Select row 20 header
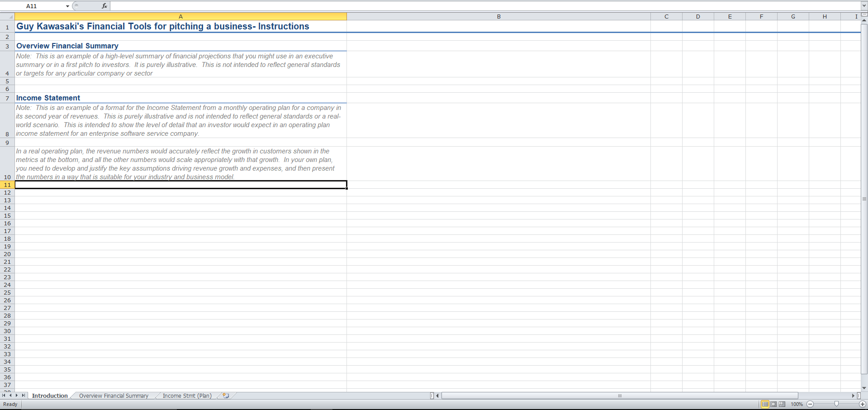 pos(7,254)
